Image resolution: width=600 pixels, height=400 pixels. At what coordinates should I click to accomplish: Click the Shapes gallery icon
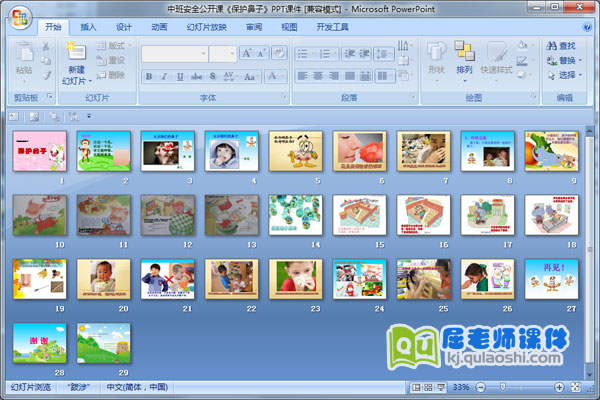(436, 51)
